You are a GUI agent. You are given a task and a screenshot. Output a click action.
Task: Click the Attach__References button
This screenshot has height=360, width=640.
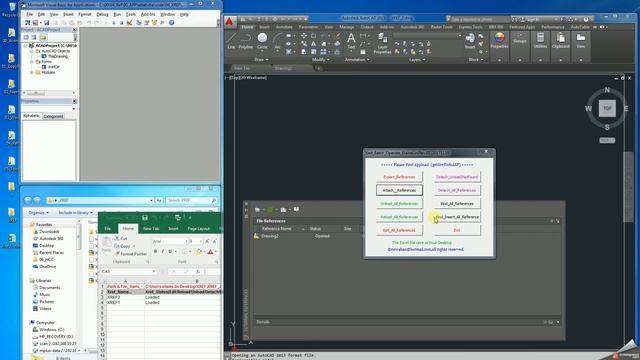[x=399, y=190]
